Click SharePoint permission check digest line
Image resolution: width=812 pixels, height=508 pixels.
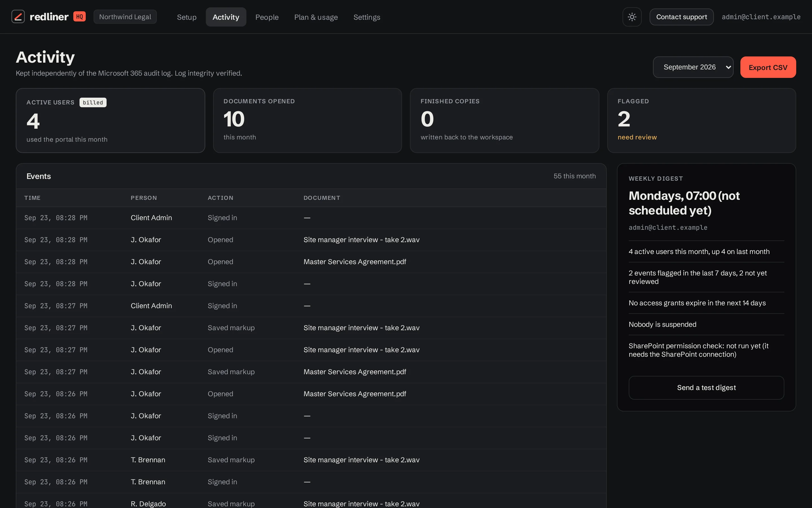(698, 350)
